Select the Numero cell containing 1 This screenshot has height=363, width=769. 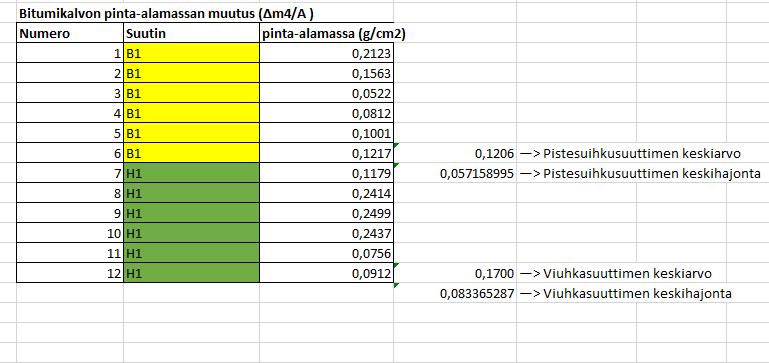tap(70, 53)
